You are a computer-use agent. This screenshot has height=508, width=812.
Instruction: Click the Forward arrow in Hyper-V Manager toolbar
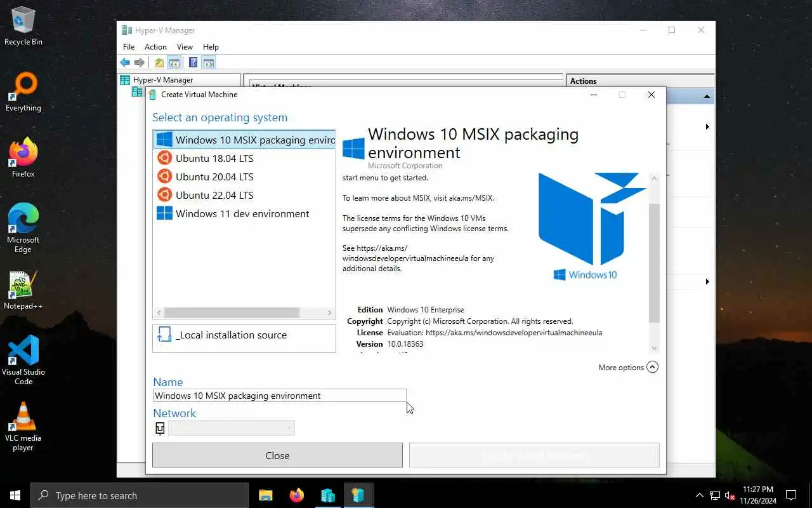(x=140, y=62)
